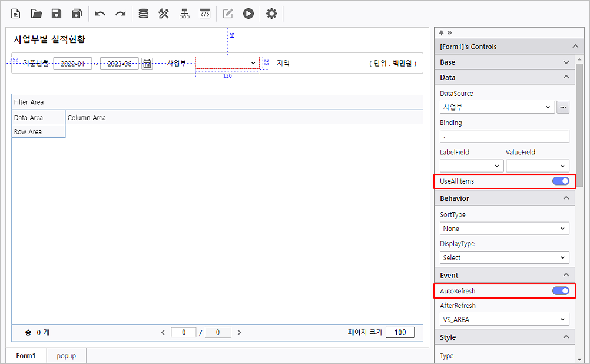Click the New document toolbar icon
The height and width of the screenshot is (364, 590).
(x=16, y=14)
